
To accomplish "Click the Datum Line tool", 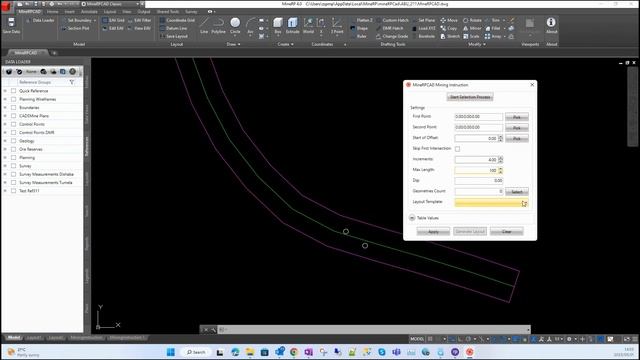I will point(173,29).
